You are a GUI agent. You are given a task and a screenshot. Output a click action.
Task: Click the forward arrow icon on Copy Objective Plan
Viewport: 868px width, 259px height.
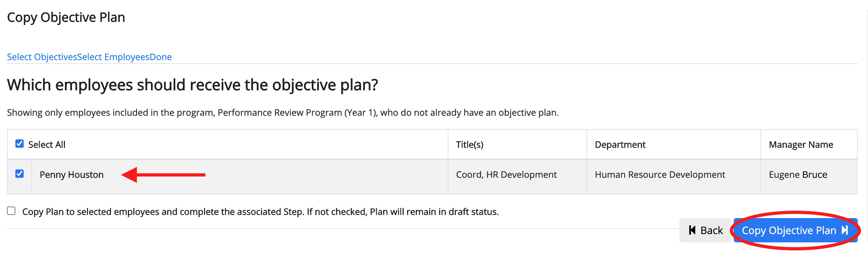tap(845, 230)
